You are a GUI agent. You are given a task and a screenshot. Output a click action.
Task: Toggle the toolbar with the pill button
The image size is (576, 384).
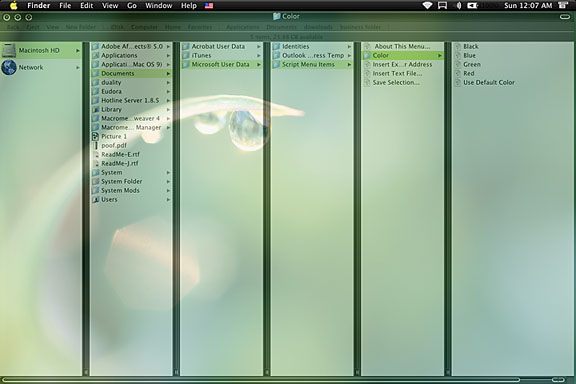click(x=565, y=17)
